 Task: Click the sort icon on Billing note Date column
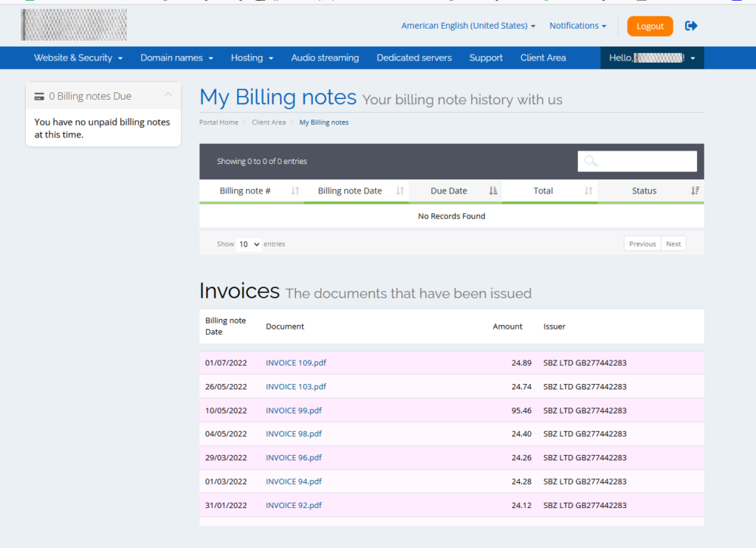pyautogui.click(x=400, y=191)
